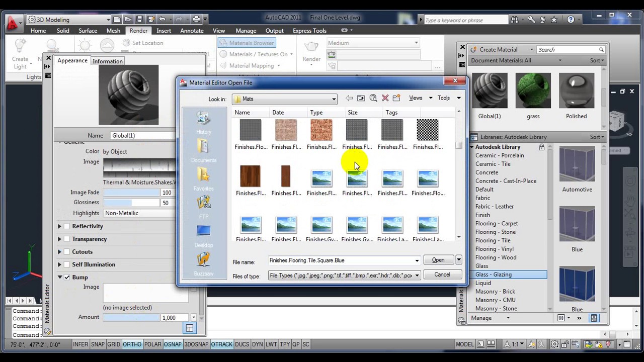The height and width of the screenshot is (362, 644).
Task: Open the Views menu in dialog
Action: point(420,98)
